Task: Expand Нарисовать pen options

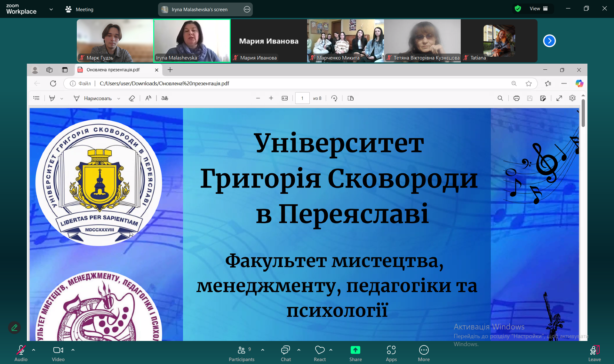Action: click(119, 99)
